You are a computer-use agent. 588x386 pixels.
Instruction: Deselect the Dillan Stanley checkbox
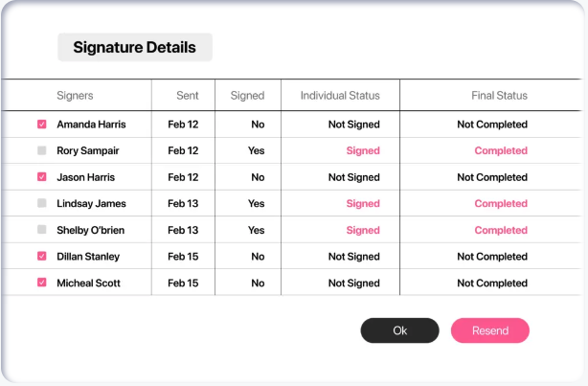click(x=41, y=257)
